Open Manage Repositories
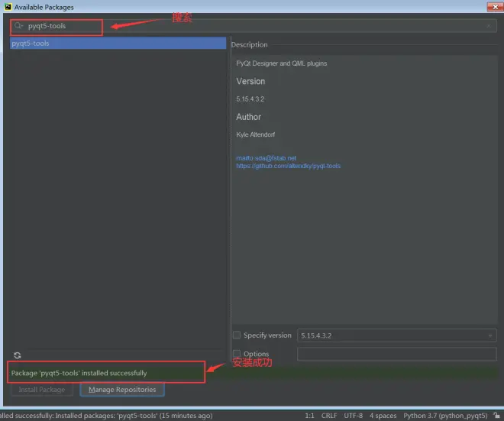 point(122,390)
